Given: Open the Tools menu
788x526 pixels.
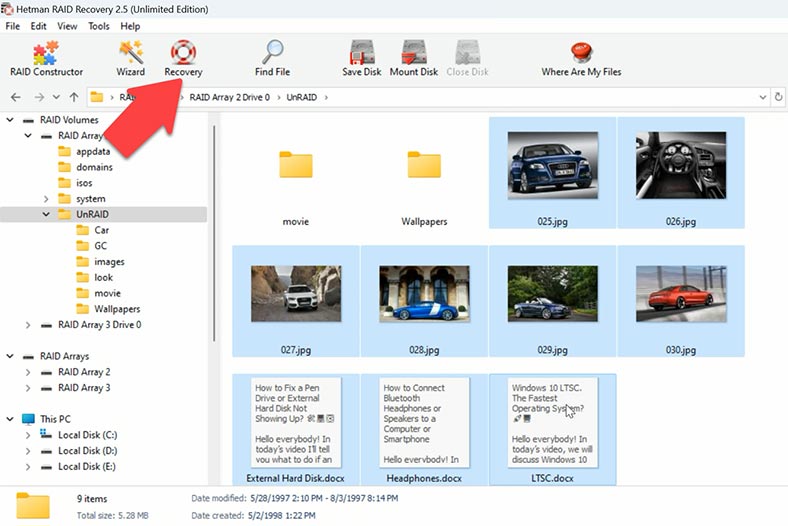Looking at the screenshot, I should click(x=98, y=26).
